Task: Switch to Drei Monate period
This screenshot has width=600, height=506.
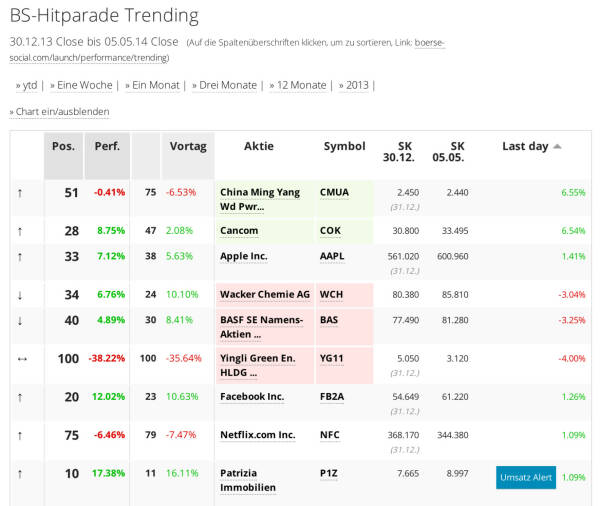Action: (227, 85)
